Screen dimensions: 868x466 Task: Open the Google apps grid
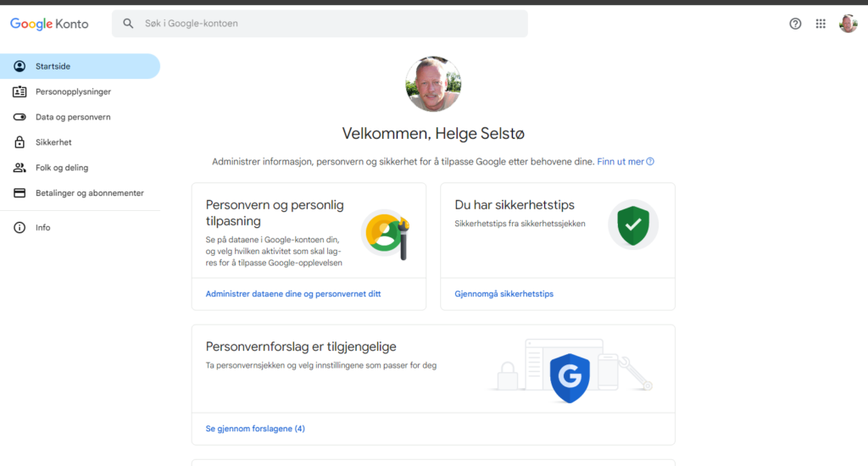pos(821,24)
